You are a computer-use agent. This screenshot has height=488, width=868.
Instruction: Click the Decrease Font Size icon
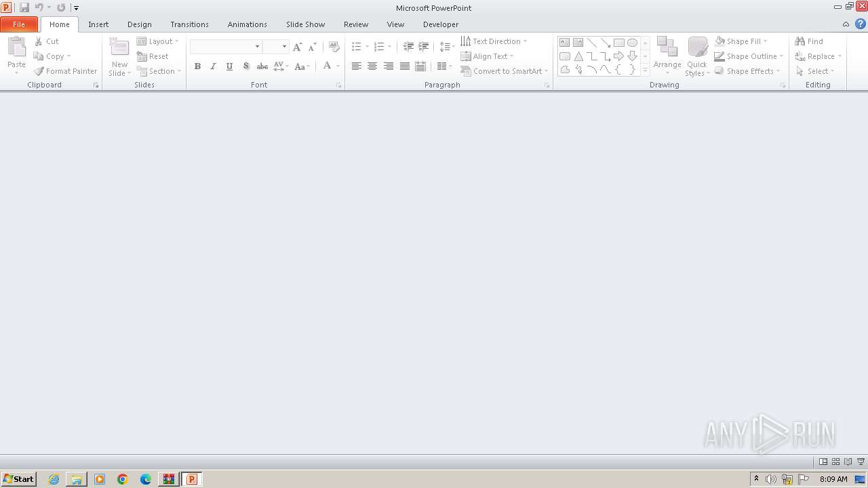[x=312, y=47]
